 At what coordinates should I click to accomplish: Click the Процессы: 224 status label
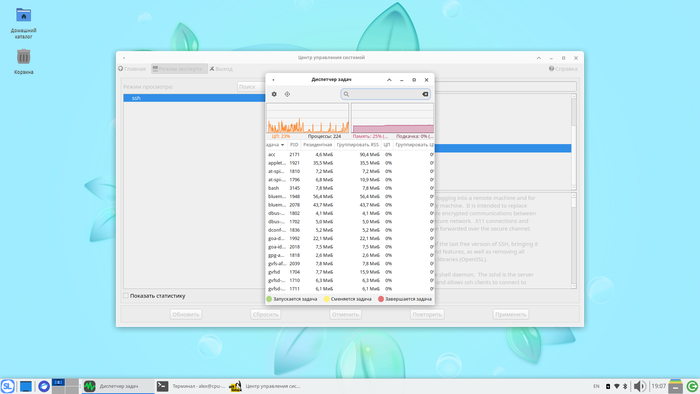pyautogui.click(x=324, y=136)
